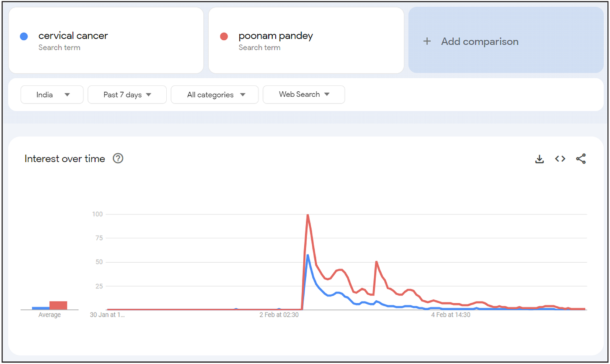The height and width of the screenshot is (364, 610).
Task: Click the Average label under bars
Action: click(x=49, y=315)
